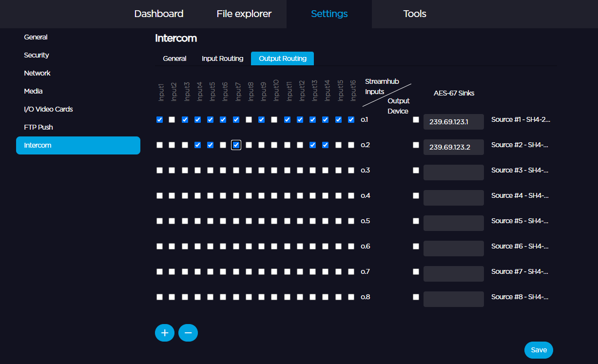
Task: Select the address field for Source #2
Action: pos(453,147)
